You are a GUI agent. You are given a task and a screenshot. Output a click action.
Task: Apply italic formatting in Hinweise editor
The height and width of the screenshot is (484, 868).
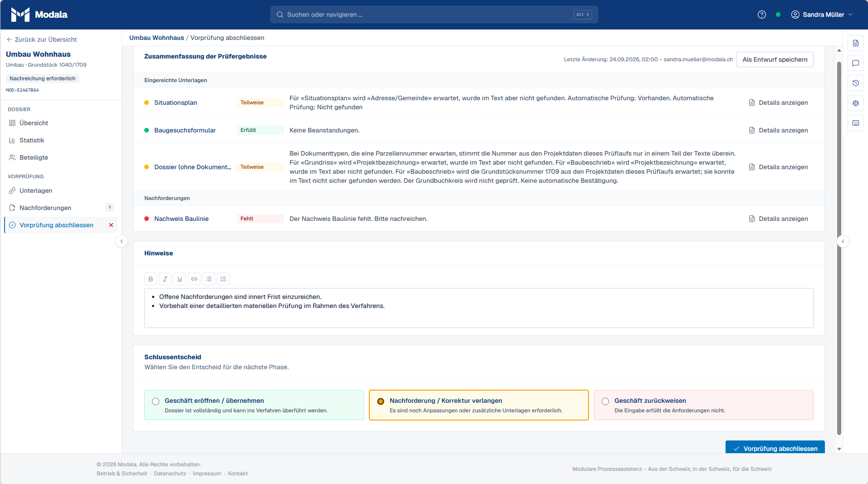[x=165, y=279]
